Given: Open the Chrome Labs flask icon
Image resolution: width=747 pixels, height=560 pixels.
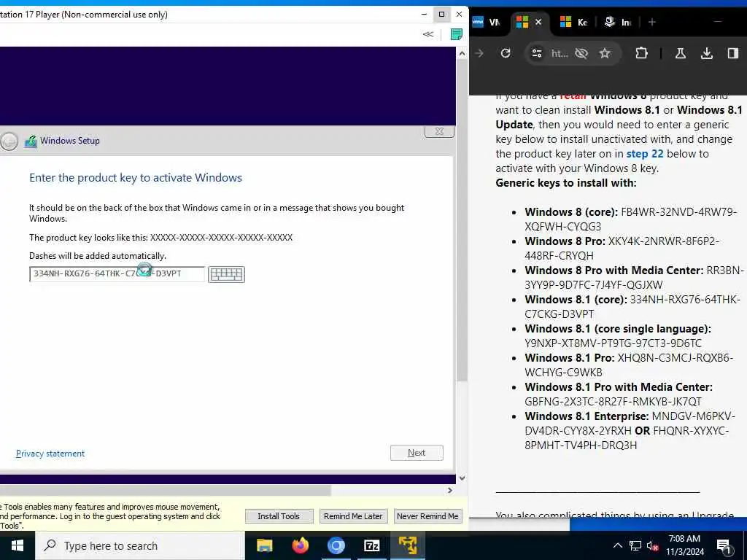Looking at the screenshot, I should 681,53.
